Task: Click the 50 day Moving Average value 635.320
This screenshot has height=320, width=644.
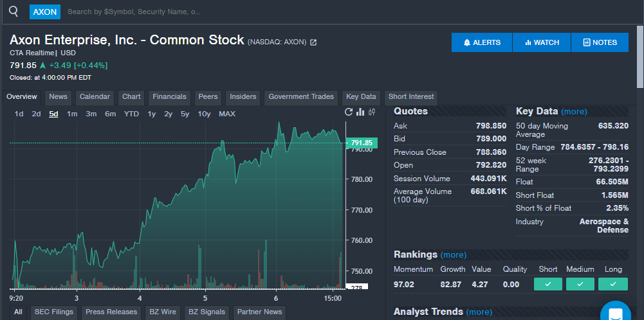Action: 613,126
